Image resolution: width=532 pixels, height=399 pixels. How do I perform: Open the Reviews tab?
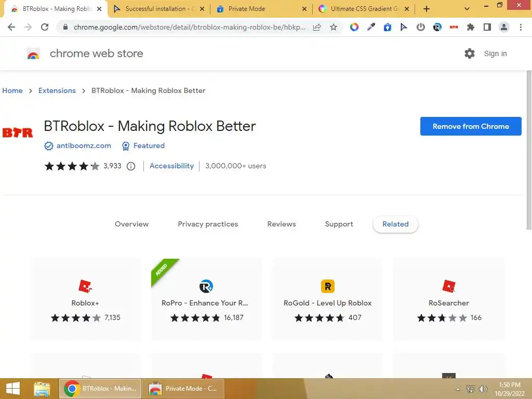tap(282, 224)
